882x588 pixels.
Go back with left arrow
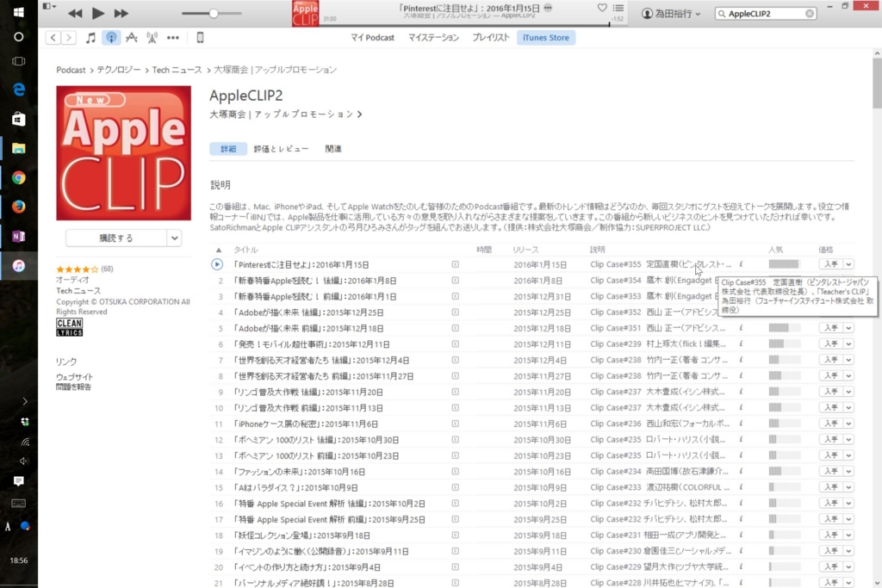53,38
